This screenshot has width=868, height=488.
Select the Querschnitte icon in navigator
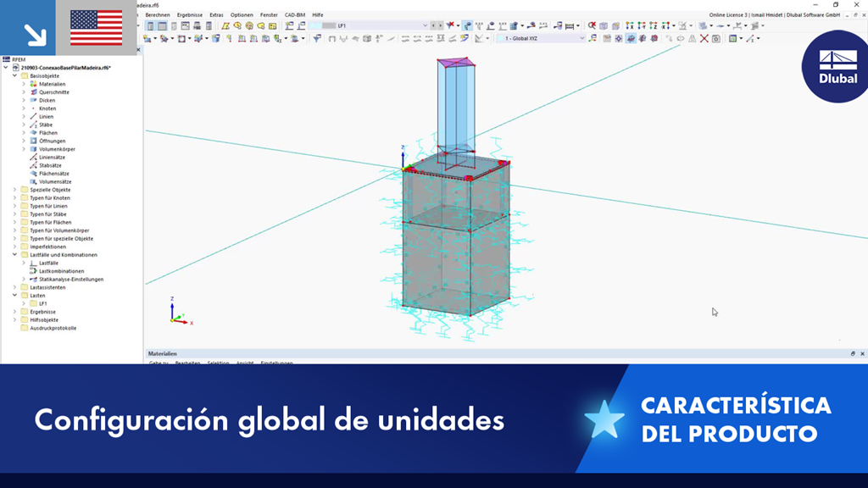(33, 92)
